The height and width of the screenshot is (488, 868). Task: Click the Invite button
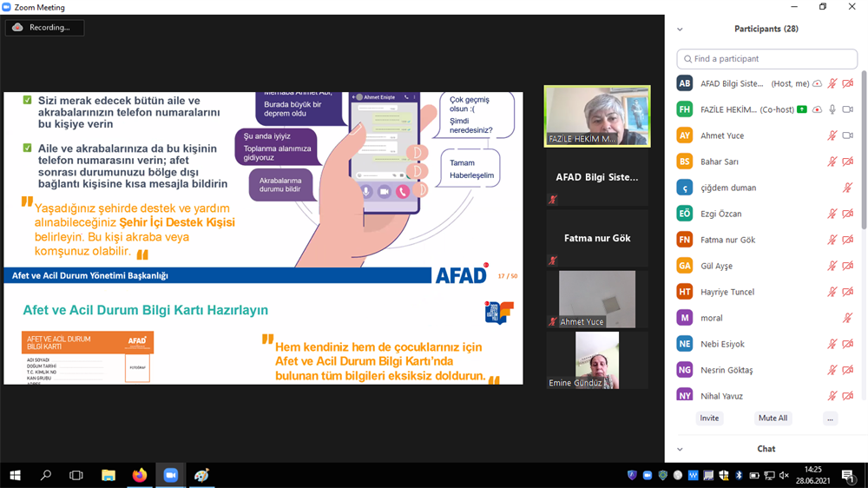click(709, 419)
